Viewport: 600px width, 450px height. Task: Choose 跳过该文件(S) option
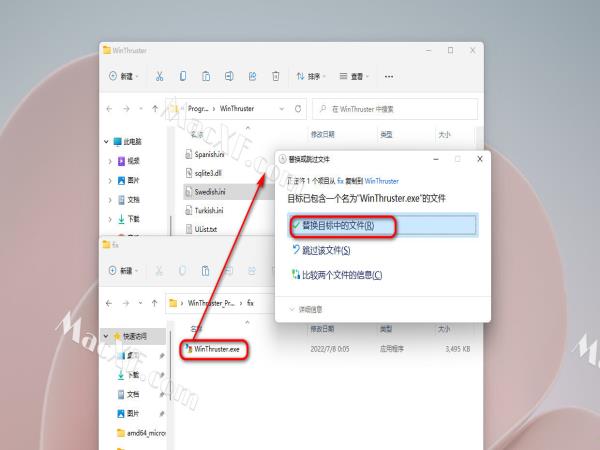321,250
